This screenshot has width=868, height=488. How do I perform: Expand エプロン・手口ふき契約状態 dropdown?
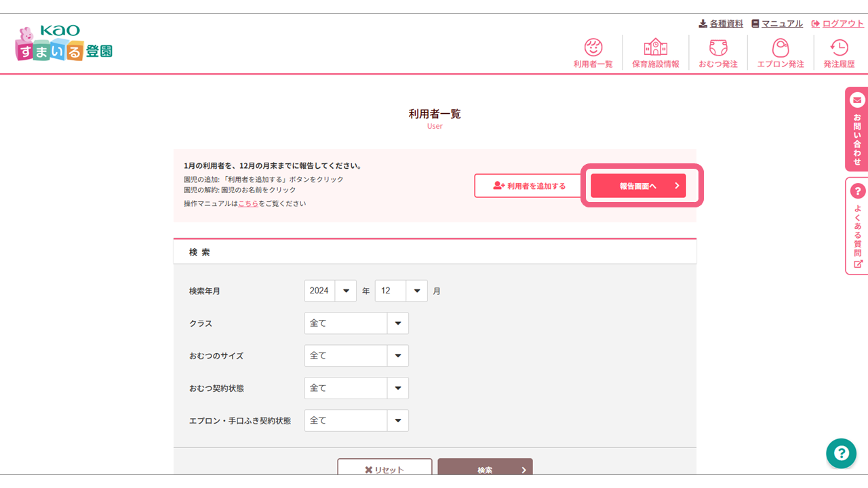[356, 421]
